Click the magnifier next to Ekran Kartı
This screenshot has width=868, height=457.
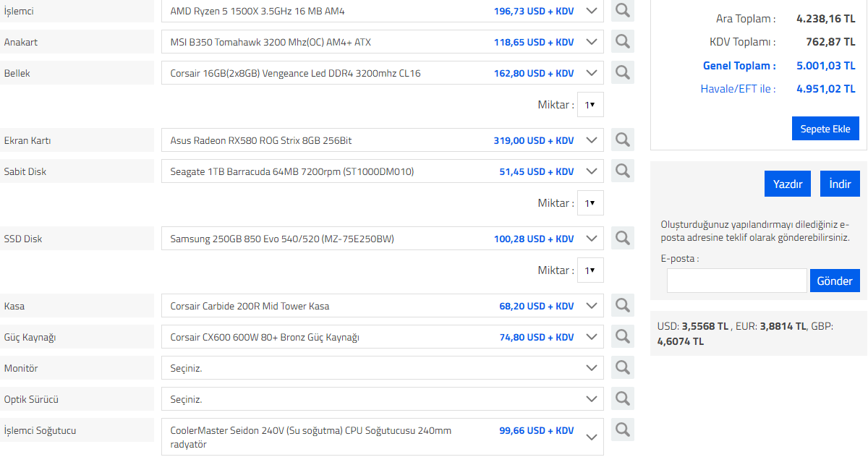click(x=622, y=140)
